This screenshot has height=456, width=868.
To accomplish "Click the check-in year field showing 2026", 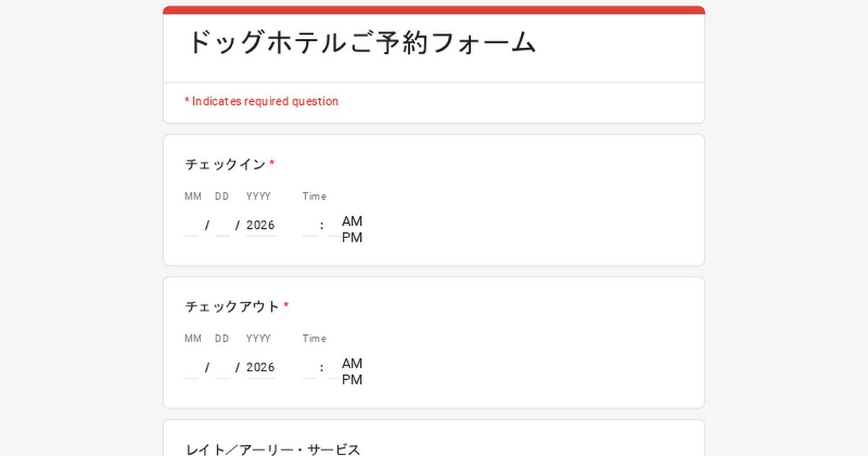I will click(260, 225).
